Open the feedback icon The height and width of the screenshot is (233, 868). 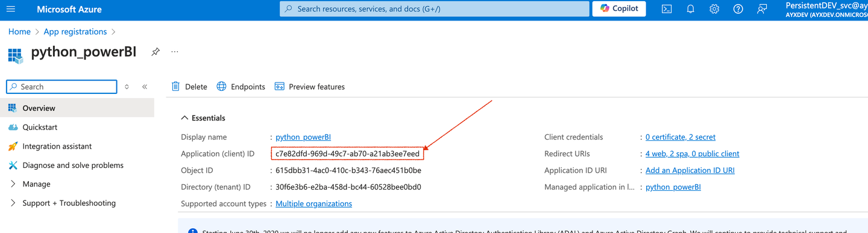click(763, 9)
